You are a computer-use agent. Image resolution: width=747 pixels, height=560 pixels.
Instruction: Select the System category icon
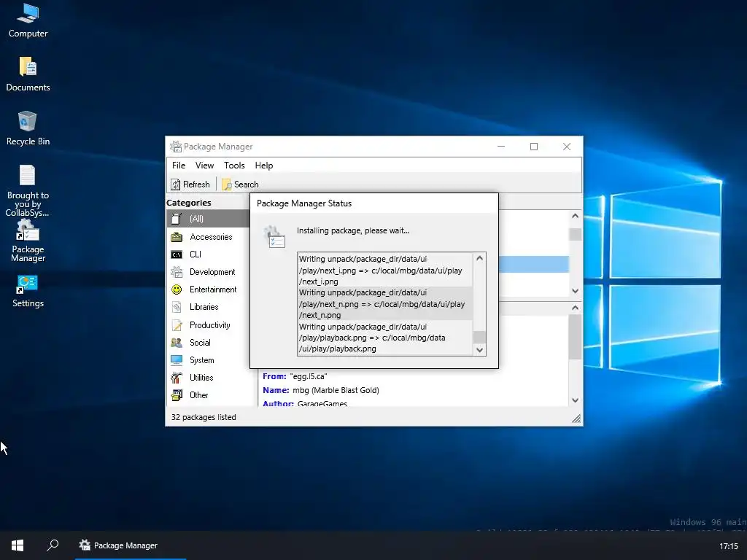pyautogui.click(x=177, y=360)
